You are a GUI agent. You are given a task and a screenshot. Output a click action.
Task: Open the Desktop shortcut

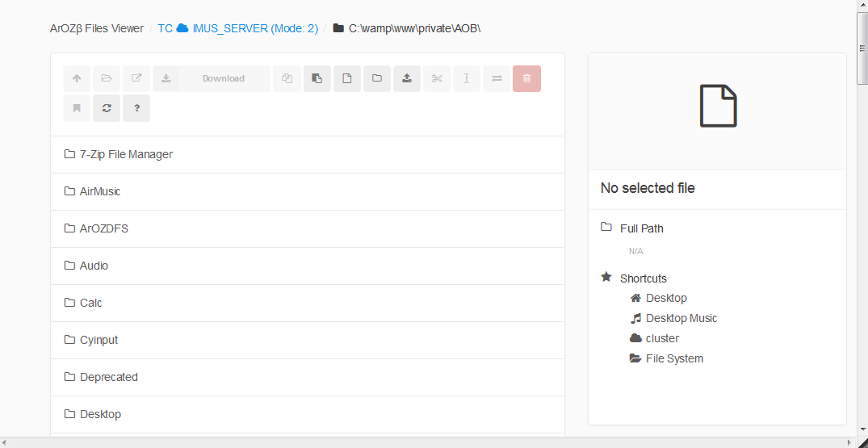coord(666,298)
